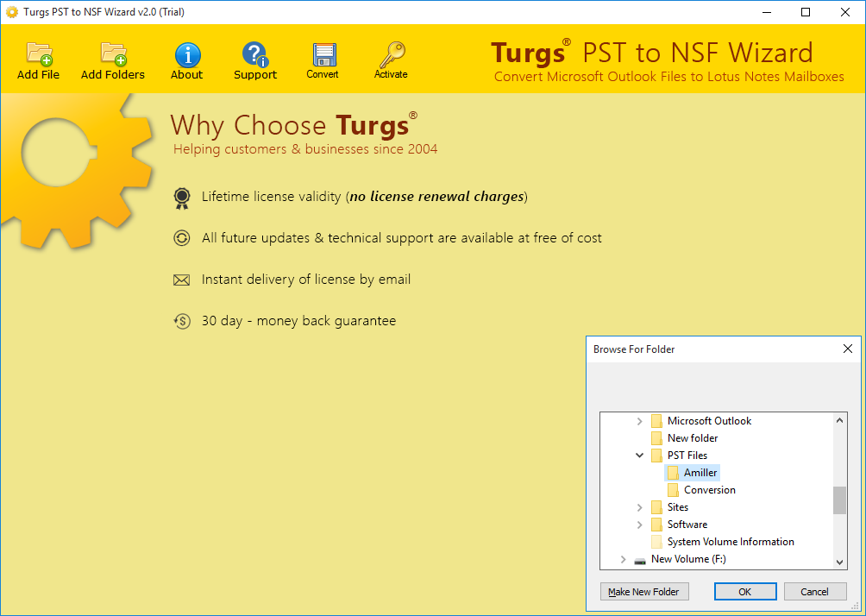Click the Software folder icon
866x616 pixels.
pyautogui.click(x=656, y=525)
